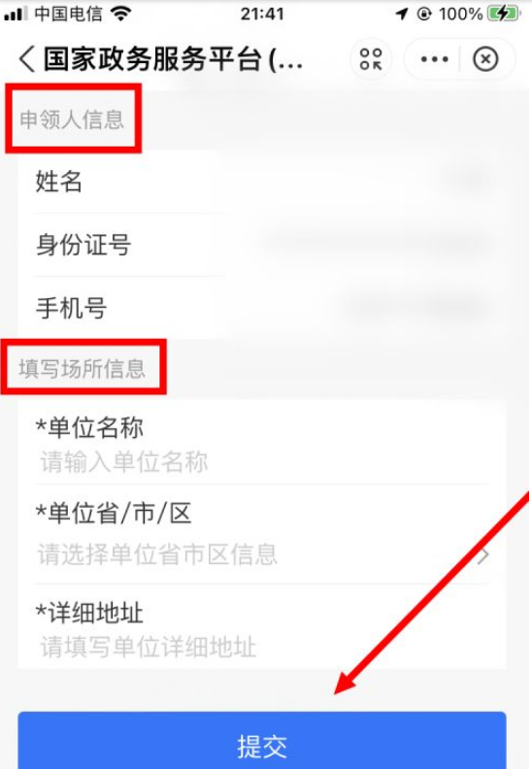Viewport: 532px width, 769px height.
Task: Expand the 单位省/市/区 selector chevron
Action: [x=483, y=555]
